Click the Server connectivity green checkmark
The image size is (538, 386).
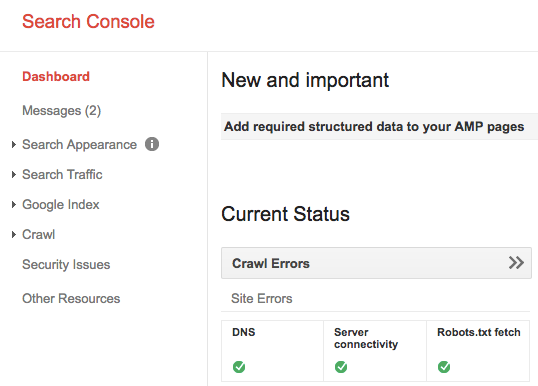[x=341, y=367]
